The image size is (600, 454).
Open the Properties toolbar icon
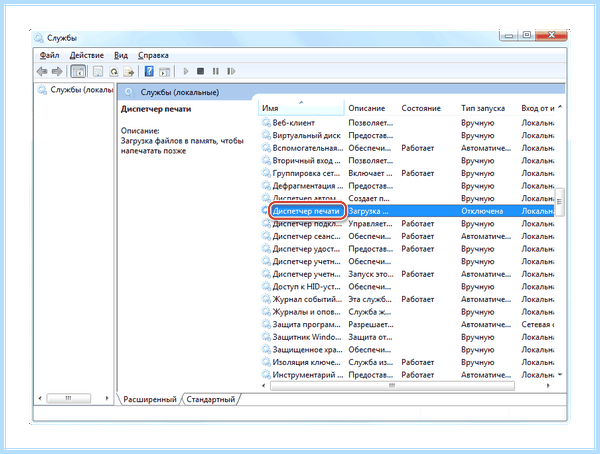point(98,71)
